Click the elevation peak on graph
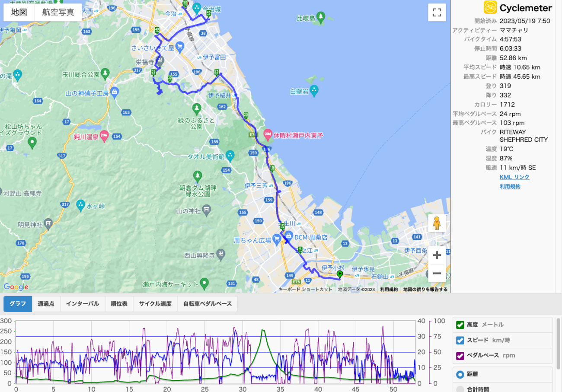Image resolution: width=562 pixels, height=392 pixels. [x=263, y=331]
